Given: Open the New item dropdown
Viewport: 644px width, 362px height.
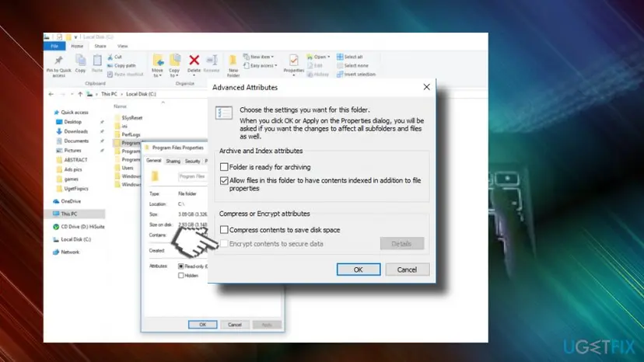Looking at the screenshot, I should click(x=258, y=57).
